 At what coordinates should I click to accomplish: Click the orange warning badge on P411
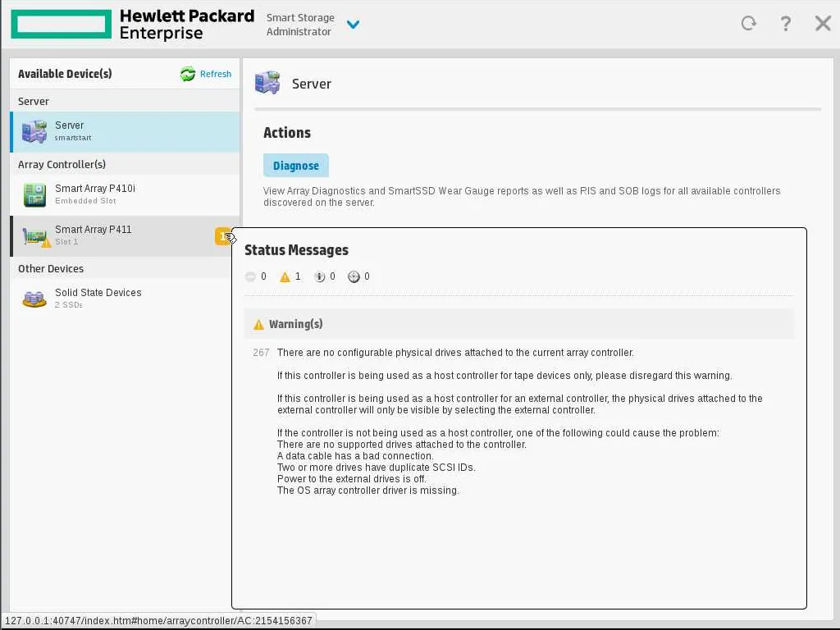click(x=223, y=236)
